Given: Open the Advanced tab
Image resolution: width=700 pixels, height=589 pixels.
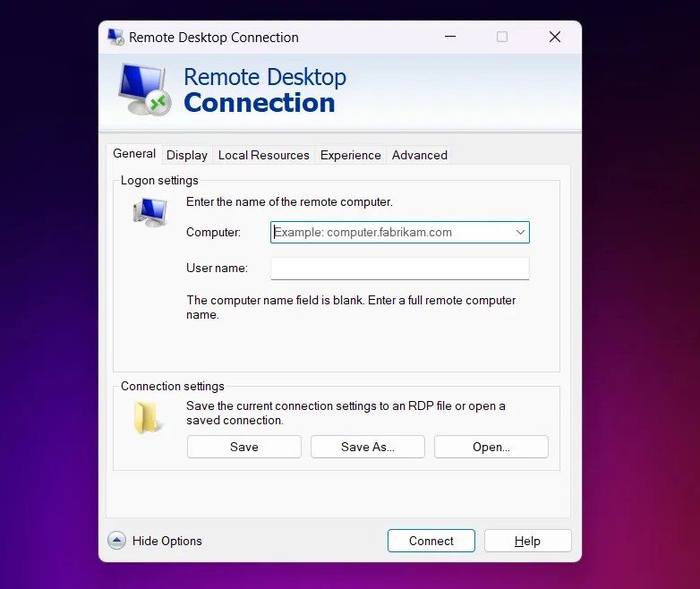Looking at the screenshot, I should pyautogui.click(x=419, y=155).
